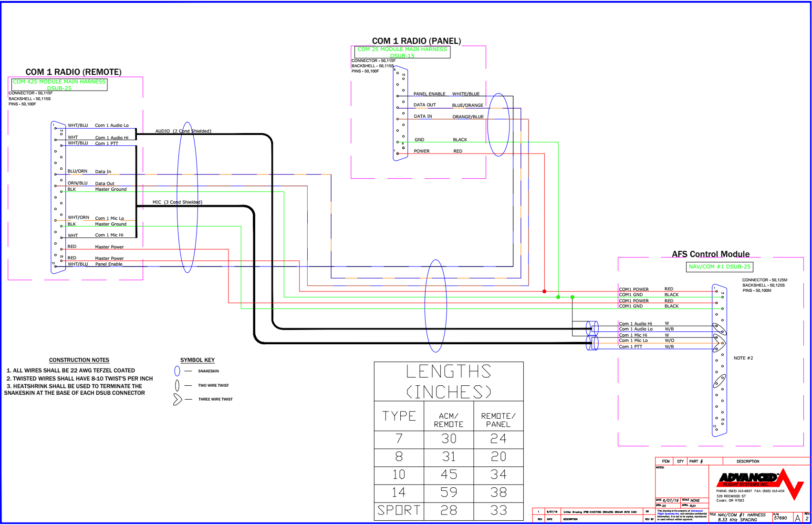Select type 14 in the lengths table
The width and height of the screenshot is (812, 525).
point(399,492)
